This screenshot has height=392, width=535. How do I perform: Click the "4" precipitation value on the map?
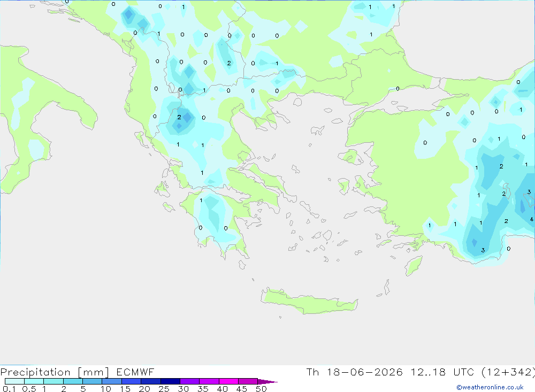(532, 219)
